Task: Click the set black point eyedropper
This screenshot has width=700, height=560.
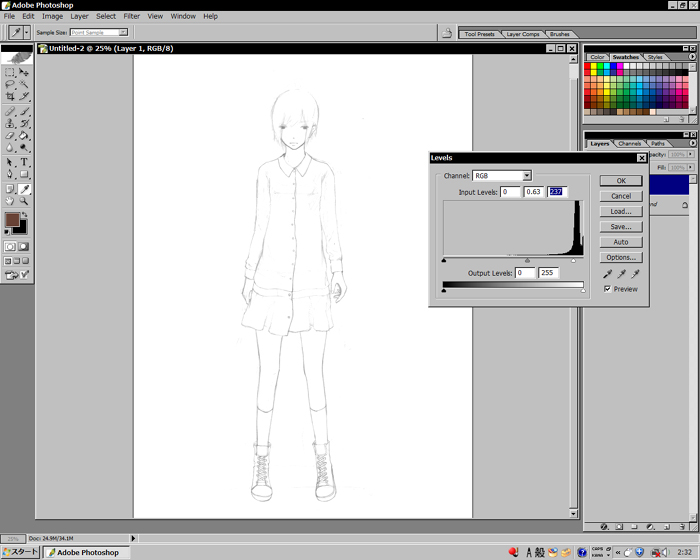Action: (x=606, y=274)
